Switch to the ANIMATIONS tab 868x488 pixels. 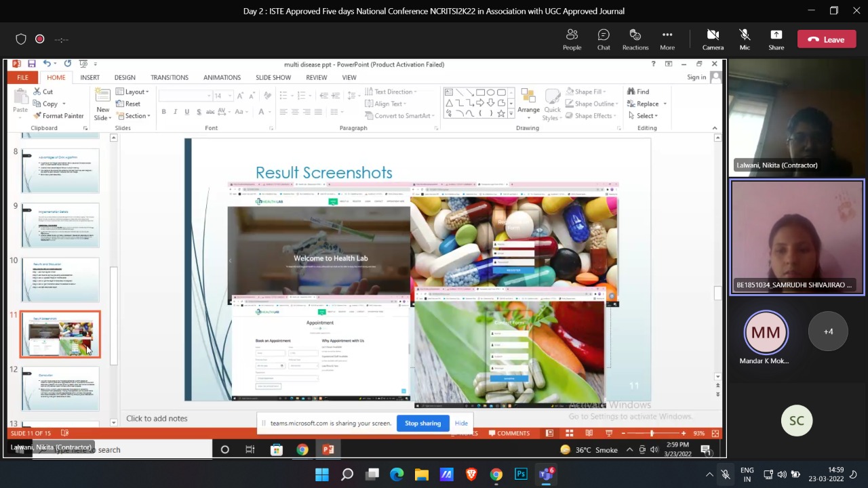tap(222, 77)
